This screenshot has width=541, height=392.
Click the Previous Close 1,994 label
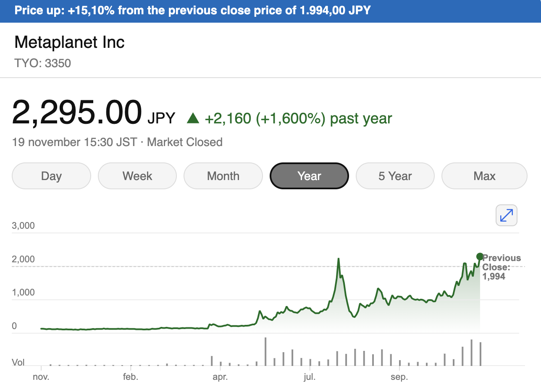(501, 267)
